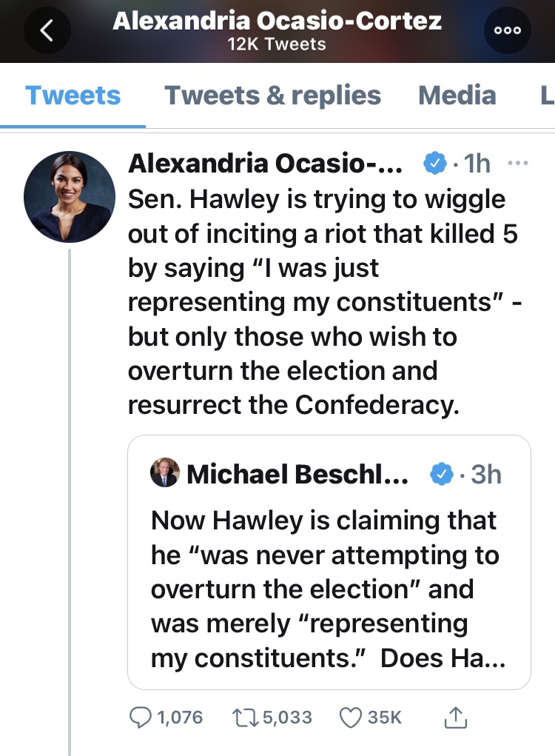This screenshot has height=756, width=555.
Task: Click the Alexandria Ocasio-... author name
Action: [x=265, y=164]
